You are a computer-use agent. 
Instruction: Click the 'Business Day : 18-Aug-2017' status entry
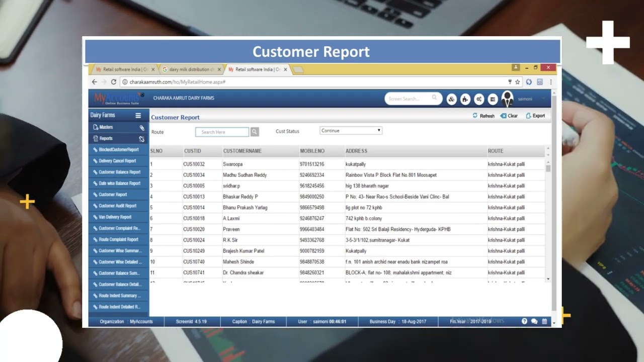pos(398,321)
